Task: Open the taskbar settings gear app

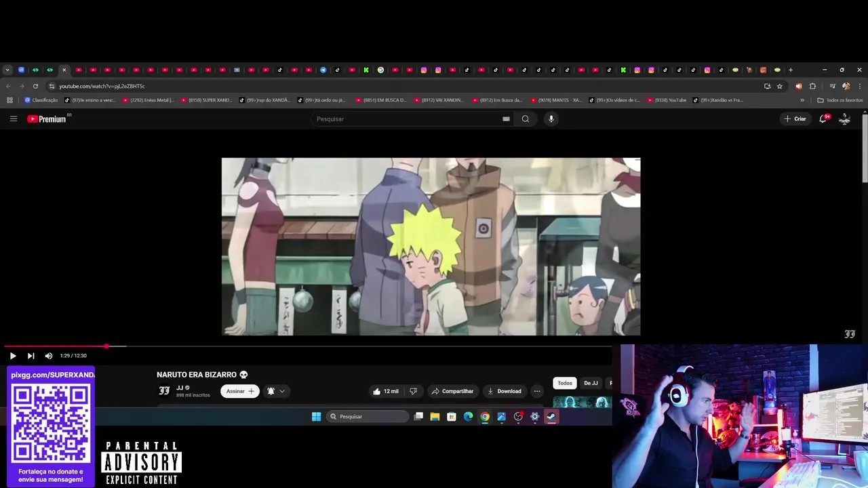Action: [534, 417]
